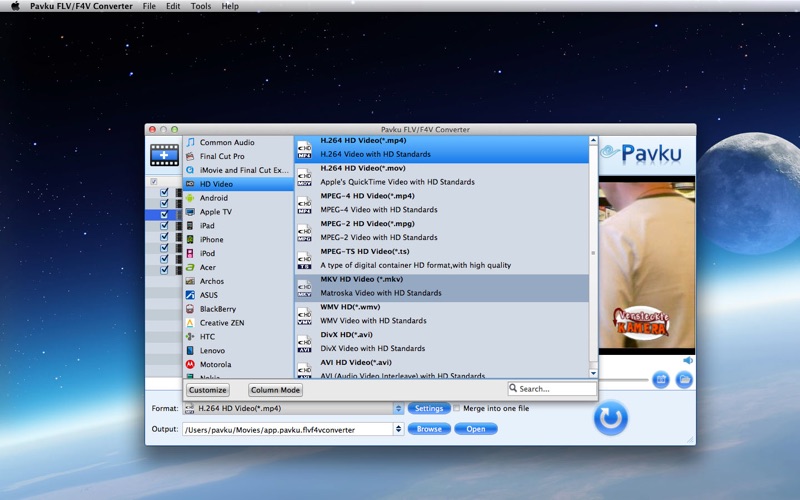Click the format list scroll up arrow
Viewport: 800px width, 500px height.
[593, 140]
